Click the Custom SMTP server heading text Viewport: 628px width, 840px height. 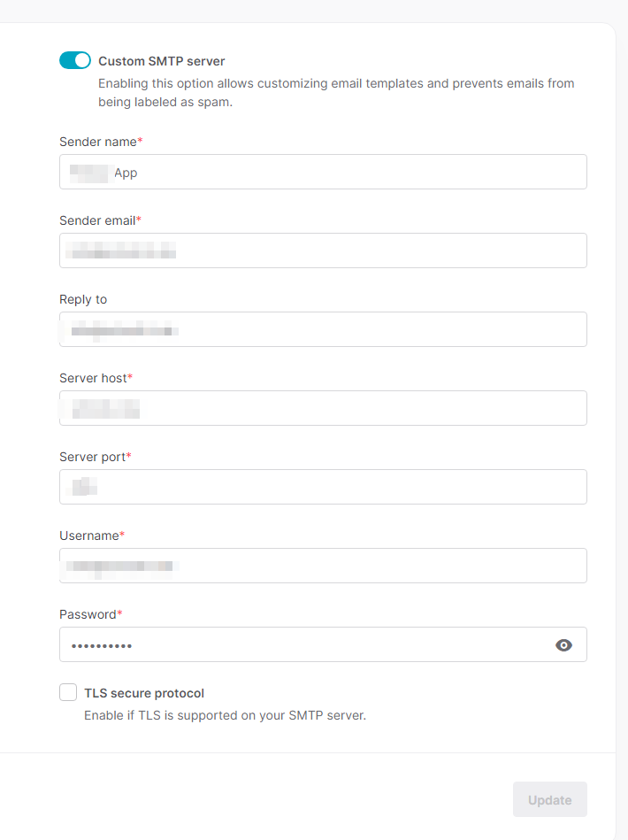(161, 60)
